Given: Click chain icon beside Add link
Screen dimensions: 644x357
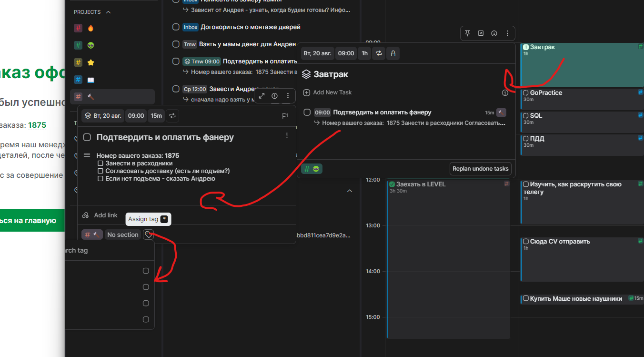Looking at the screenshot, I should tap(86, 215).
